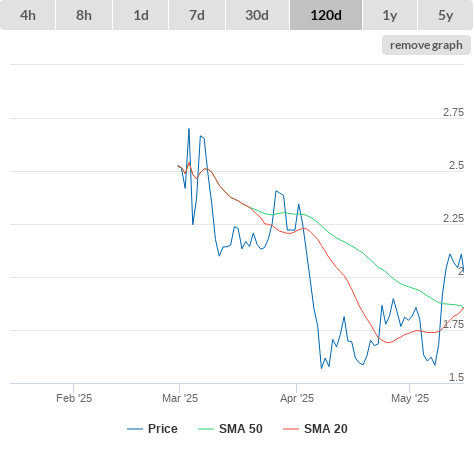This screenshot has height=455, width=474.
Task: Switch chart to 1y range
Action: coord(390,15)
